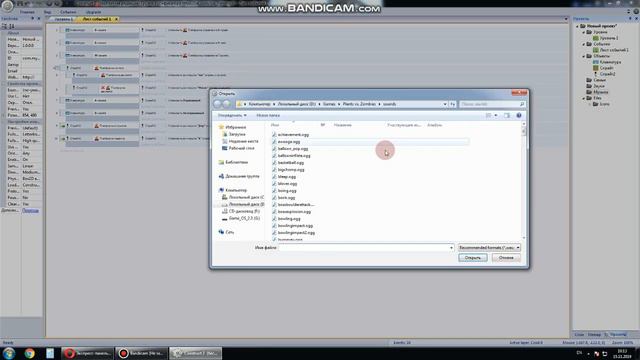Open Загрузки in the navigation pane
This screenshot has width=640, height=360.
[x=237, y=134]
